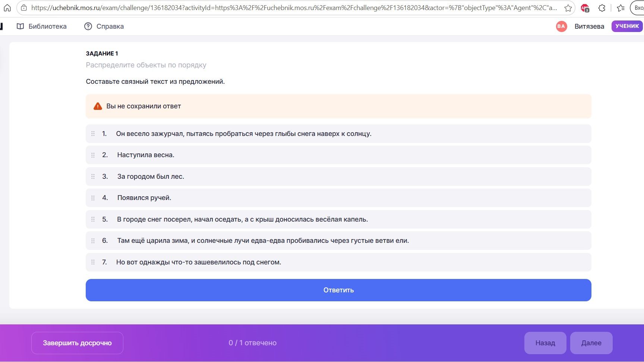Image resolution: width=644 pixels, height=362 pixels.
Task: Click the ЗАДАНИЕ 1 heading
Action: (x=102, y=54)
